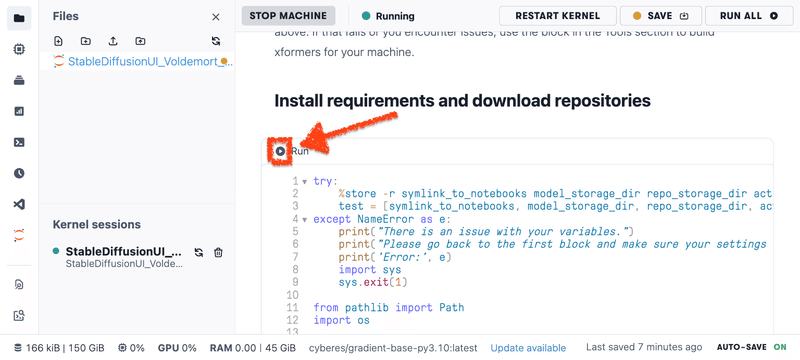Click the document search icon in lower sidebar
This screenshot has height=360, width=800.
19,285
